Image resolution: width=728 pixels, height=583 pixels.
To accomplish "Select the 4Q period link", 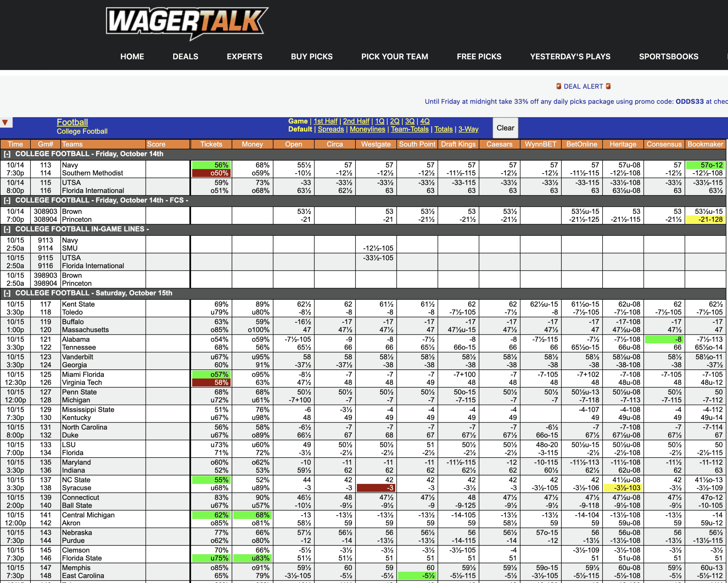I will point(425,121).
